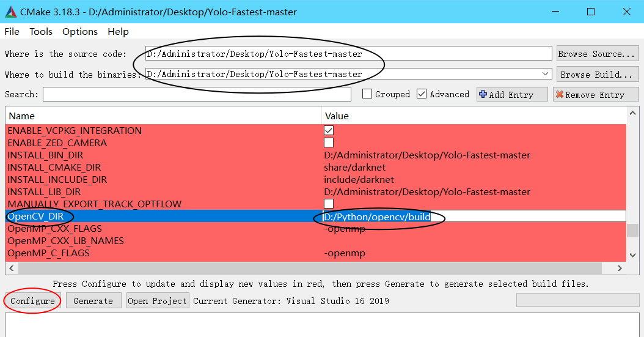Check ENABLE_ZED_CAMERA value checkbox
Viewport: 644px width, 337px height.
pyautogui.click(x=329, y=143)
